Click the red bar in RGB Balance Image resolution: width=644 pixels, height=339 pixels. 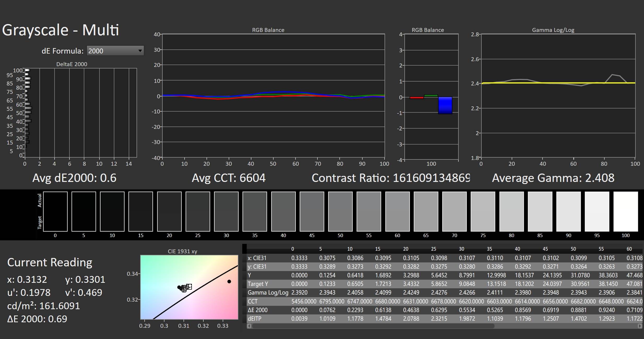click(417, 98)
